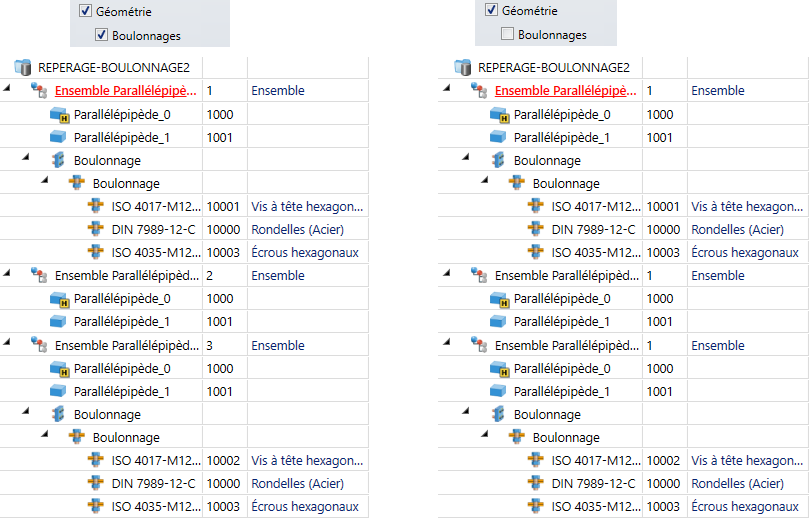Uncheck the checked Boulonnages checkbox
Image resolution: width=809 pixels, height=532 pixels.
pos(101,35)
